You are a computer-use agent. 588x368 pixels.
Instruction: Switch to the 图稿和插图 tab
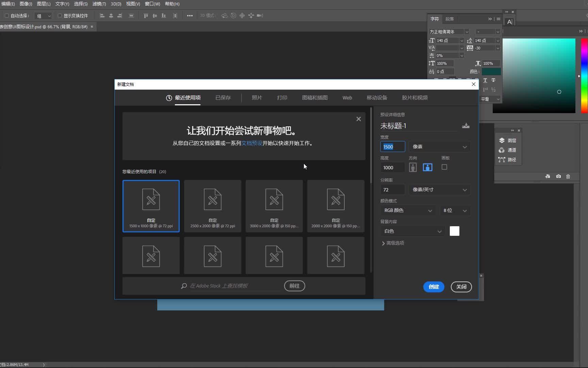(315, 98)
